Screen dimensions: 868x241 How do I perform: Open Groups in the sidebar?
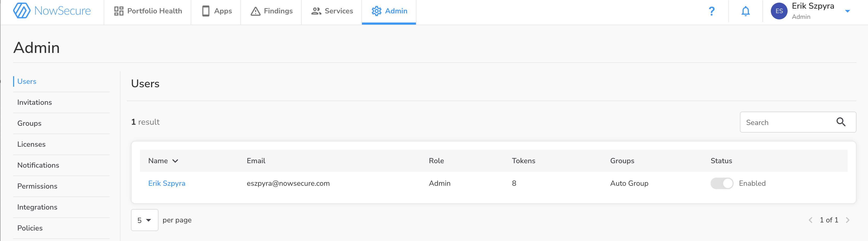29,123
